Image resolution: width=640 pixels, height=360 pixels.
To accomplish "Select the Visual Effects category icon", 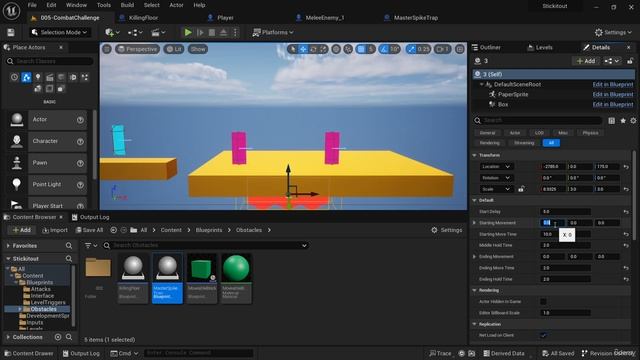I will (x=61, y=77).
